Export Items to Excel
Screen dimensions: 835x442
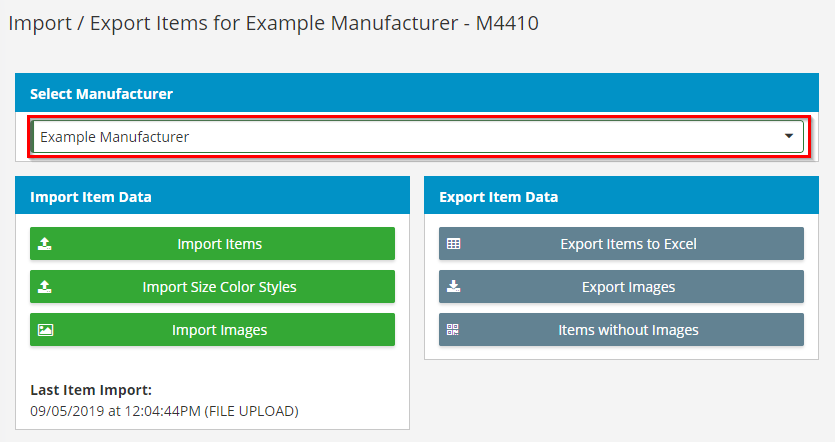pos(628,244)
